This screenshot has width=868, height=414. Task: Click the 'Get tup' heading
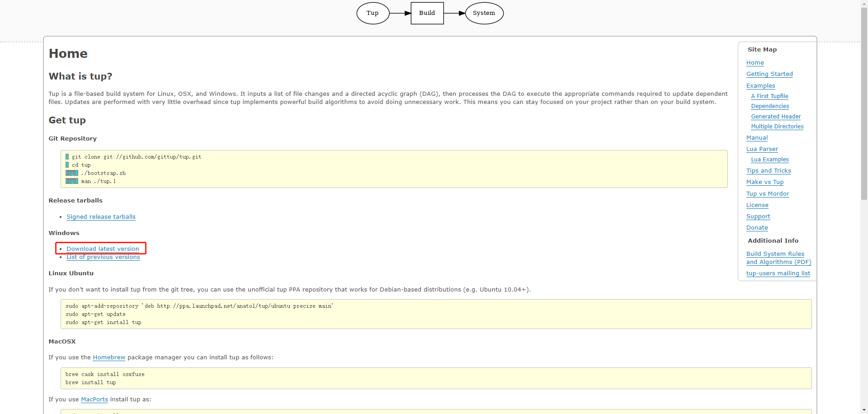67,120
